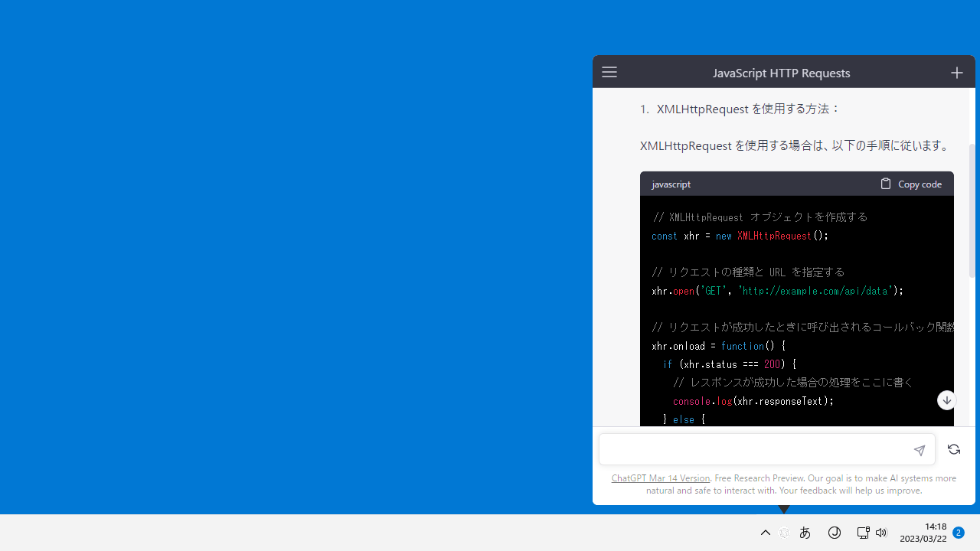Toggle Japanese IME あ indicator

805,533
